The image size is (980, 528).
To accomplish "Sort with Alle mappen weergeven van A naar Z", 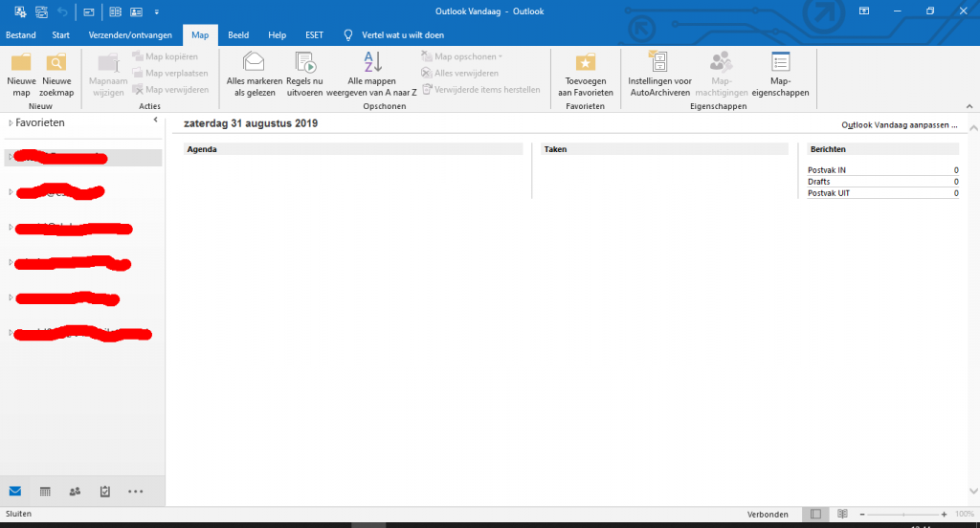I will 371,75.
